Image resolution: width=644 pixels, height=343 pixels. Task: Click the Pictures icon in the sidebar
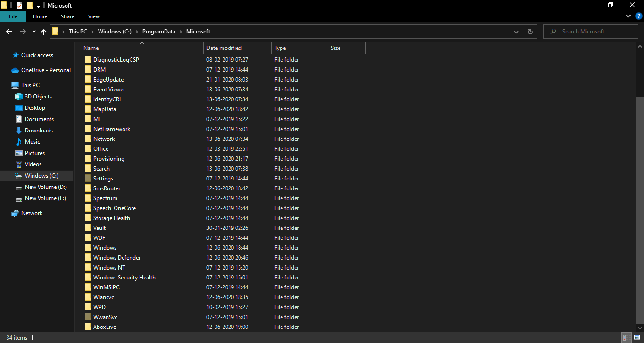tap(19, 153)
